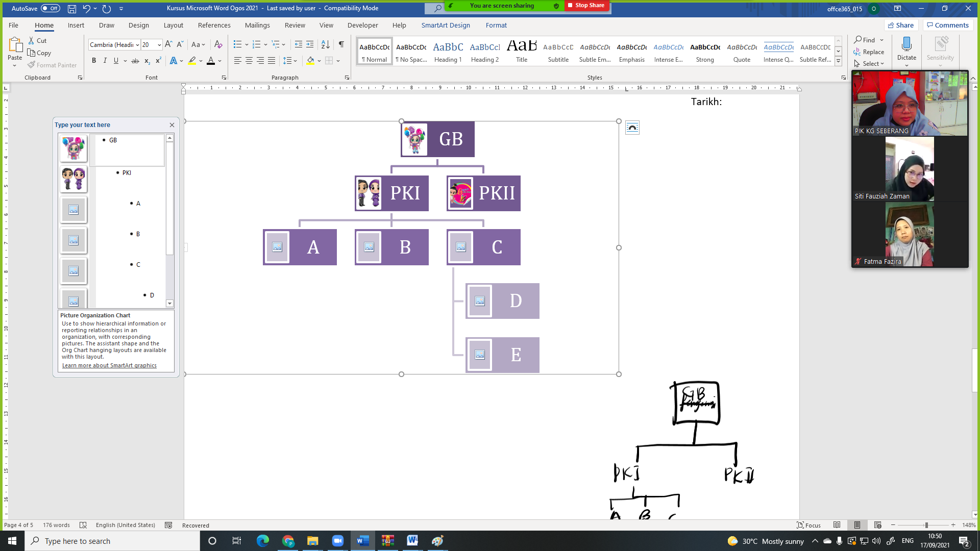Screen dimensions: 980x551
Task: Toggle AutoSave switch on
Action: pyautogui.click(x=50, y=9)
